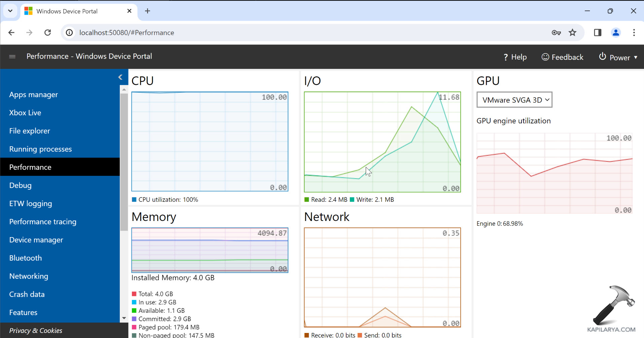Open the Privacy & Cookies link
The width and height of the screenshot is (644, 338).
pos(36,331)
